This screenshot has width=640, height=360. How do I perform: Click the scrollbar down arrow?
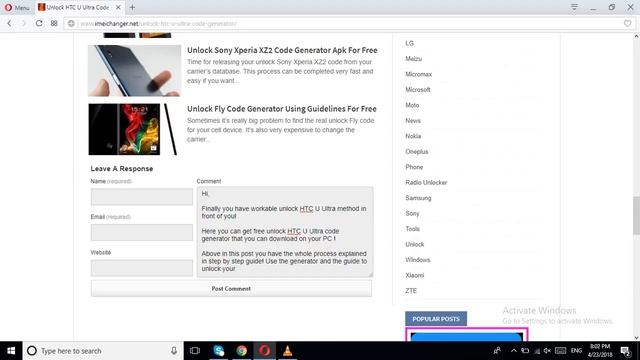coord(636,338)
